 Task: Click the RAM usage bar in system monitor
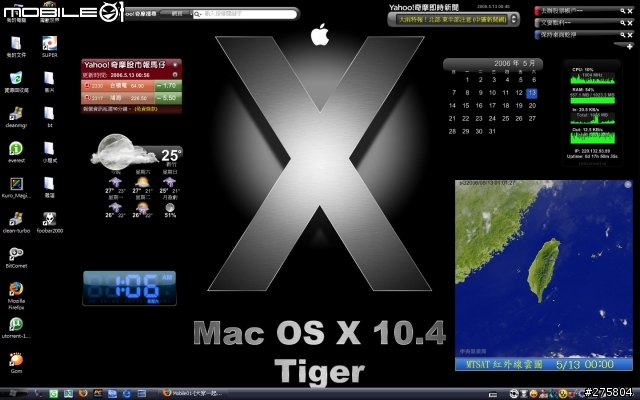point(592,100)
